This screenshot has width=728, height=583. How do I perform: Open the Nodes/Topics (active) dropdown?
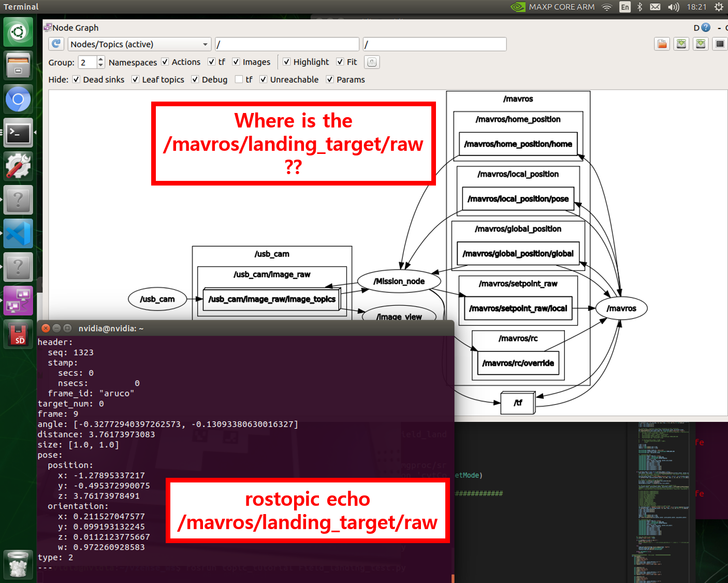coord(139,44)
